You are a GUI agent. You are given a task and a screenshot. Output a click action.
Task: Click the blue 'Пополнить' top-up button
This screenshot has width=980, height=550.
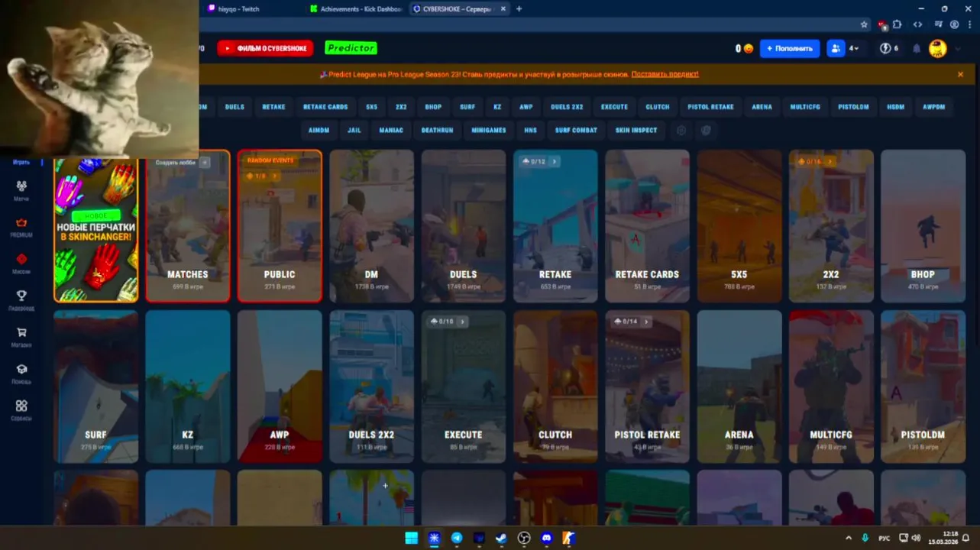click(790, 48)
